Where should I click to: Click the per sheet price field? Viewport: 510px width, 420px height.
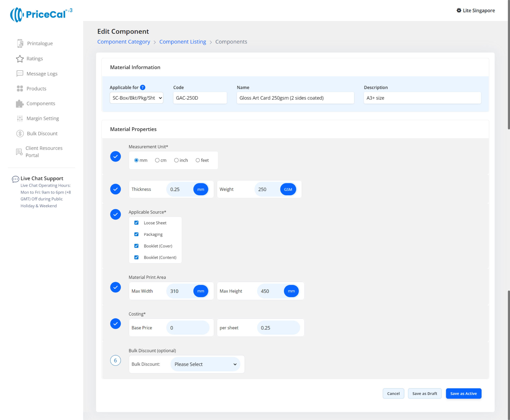coord(278,328)
